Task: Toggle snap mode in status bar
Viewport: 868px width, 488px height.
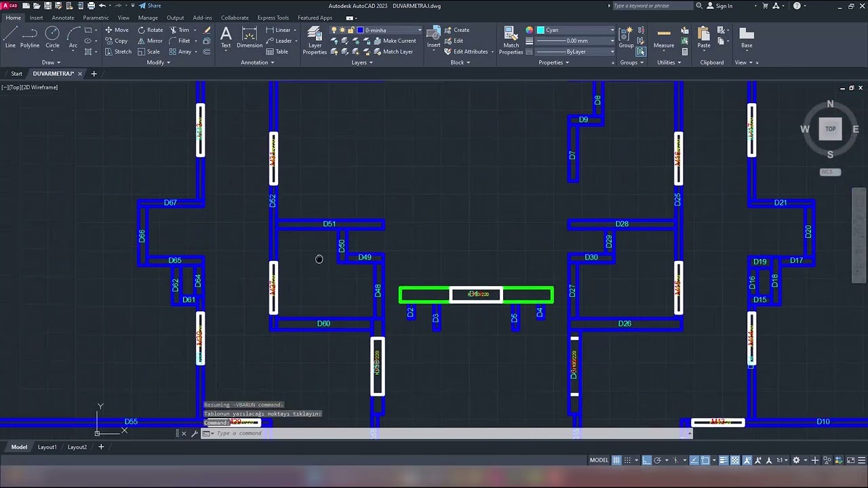Action: click(627, 460)
